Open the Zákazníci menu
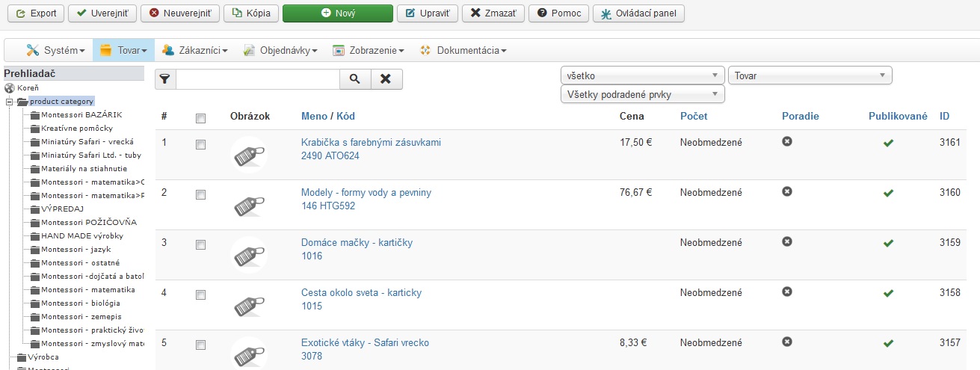Image resolution: width=980 pixels, height=370 pixels. coord(194,51)
